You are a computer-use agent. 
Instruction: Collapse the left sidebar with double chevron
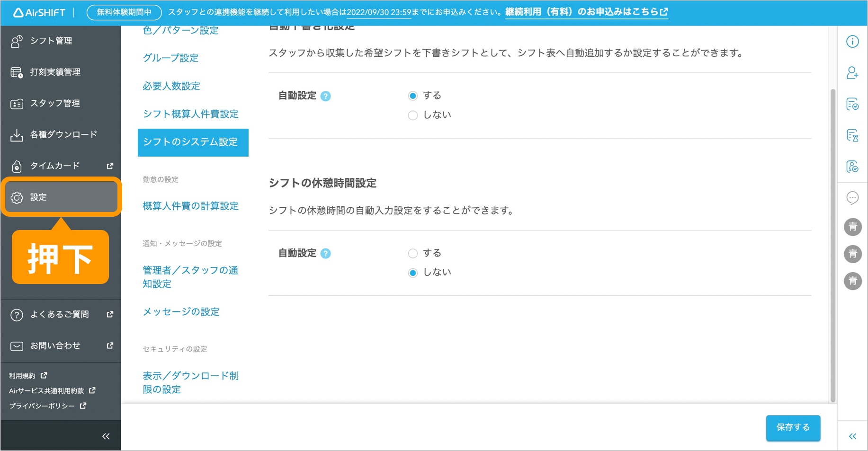(106, 436)
